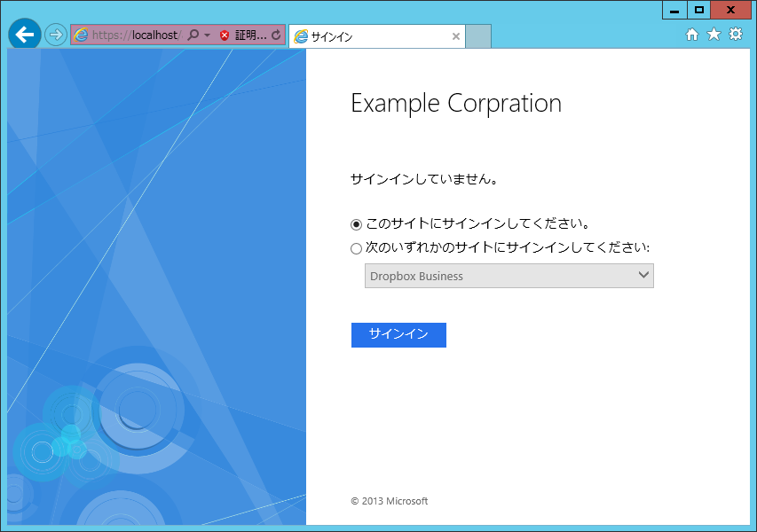This screenshot has width=757, height=532.
Task: Click the blue サインイン button
Action: click(x=398, y=335)
